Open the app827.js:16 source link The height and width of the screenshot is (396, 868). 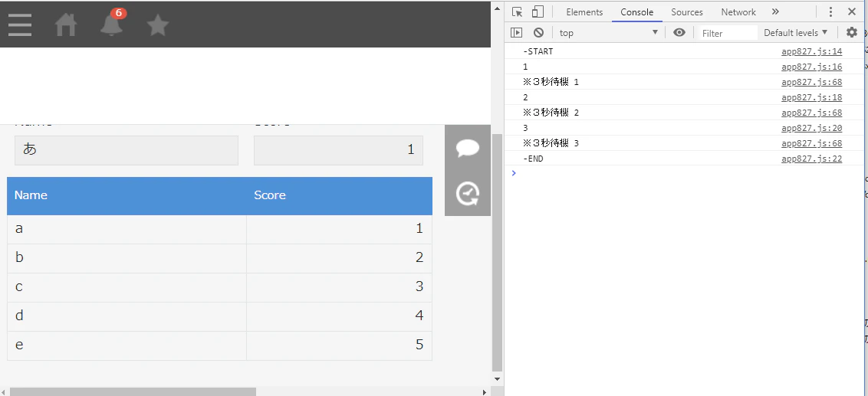(x=811, y=67)
